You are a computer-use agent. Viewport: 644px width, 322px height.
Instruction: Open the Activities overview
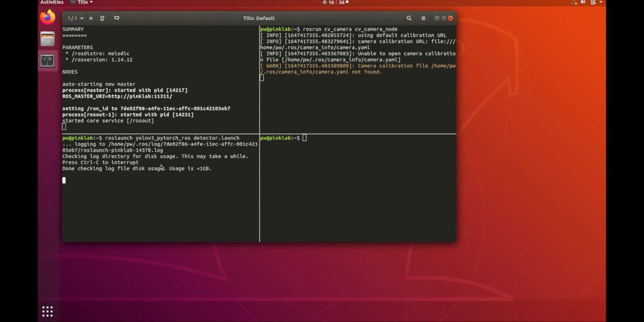(52, 3)
